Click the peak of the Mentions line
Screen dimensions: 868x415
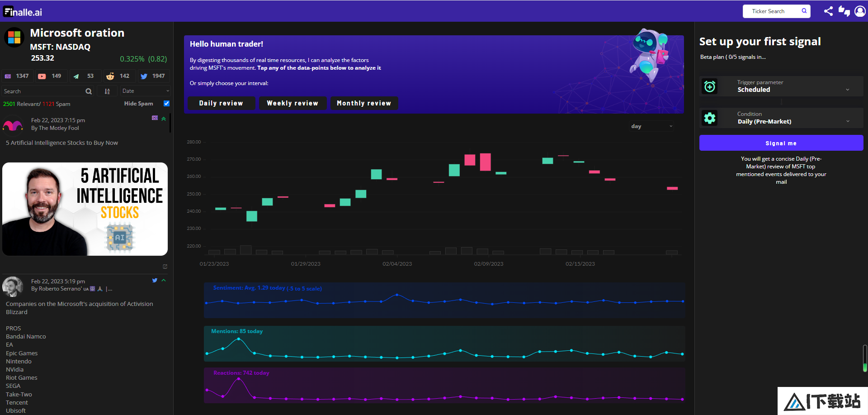pos(238,339)
